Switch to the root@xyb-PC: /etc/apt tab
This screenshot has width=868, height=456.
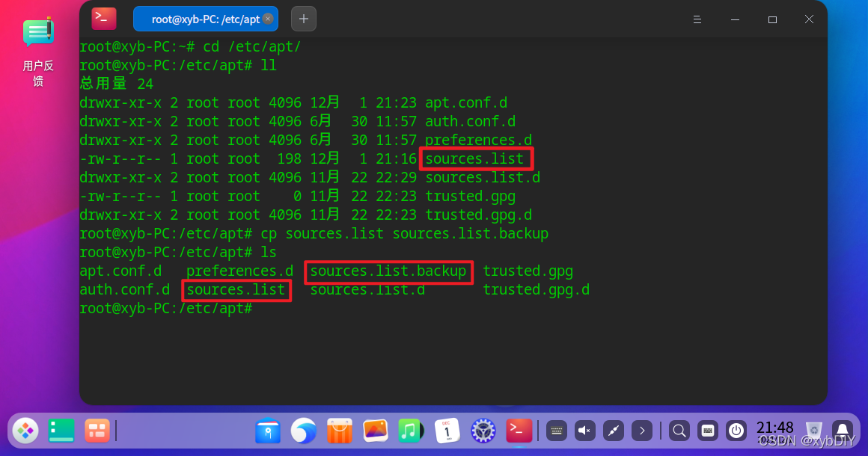[205, 19]
